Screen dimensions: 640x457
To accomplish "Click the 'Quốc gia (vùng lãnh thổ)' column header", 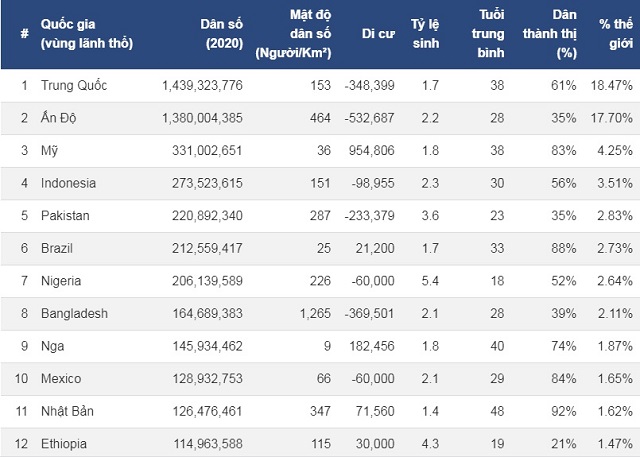I will [x=87, y=34].
